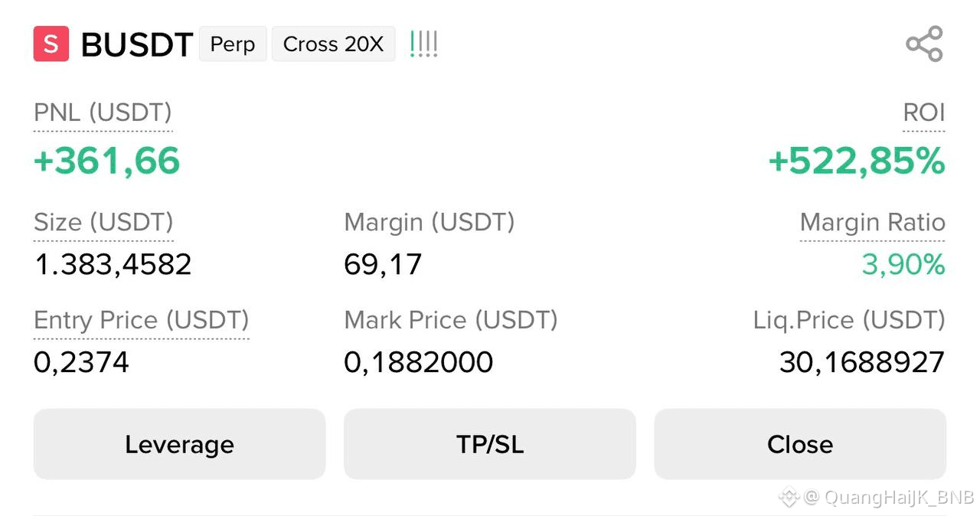Open the BUSDT pair title
The width and height of the screenshot is (980, 516).
click(x=136, y=45)
